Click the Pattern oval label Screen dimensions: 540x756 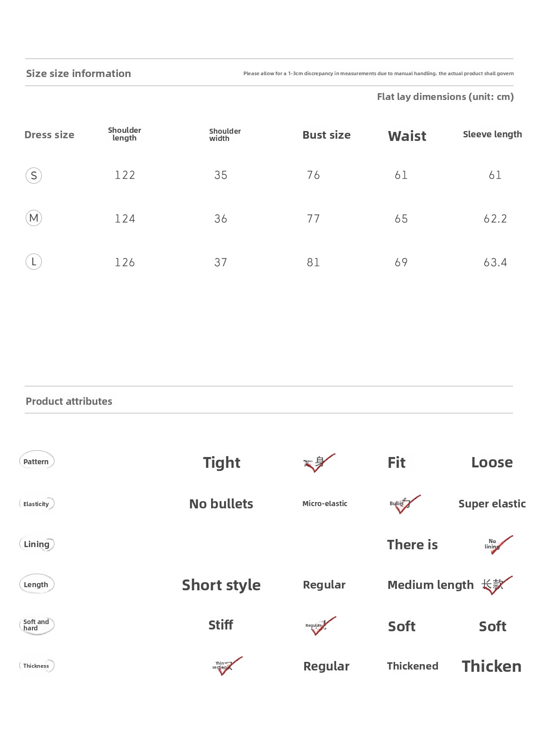(x=36, y=461)
